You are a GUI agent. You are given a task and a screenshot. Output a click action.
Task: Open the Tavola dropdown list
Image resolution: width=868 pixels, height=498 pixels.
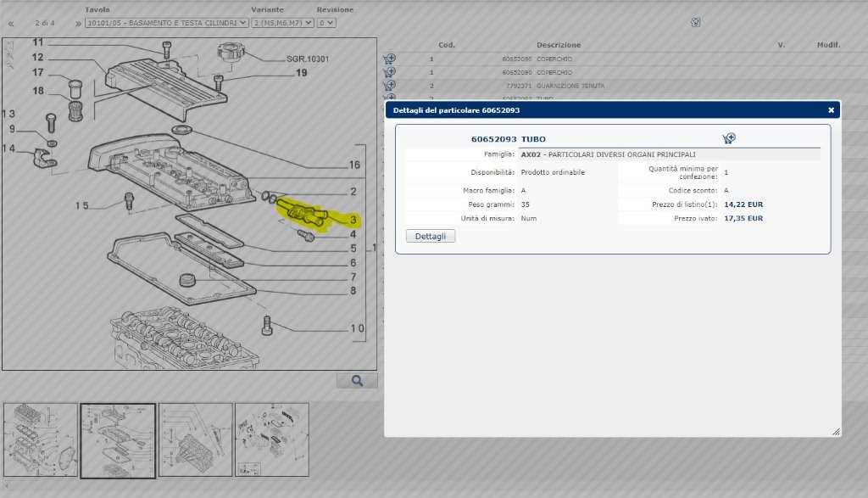click(x=167, y=23)
